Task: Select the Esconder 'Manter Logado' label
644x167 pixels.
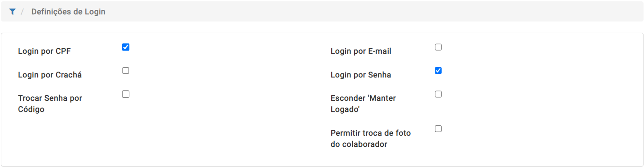Action: [363, 103]
